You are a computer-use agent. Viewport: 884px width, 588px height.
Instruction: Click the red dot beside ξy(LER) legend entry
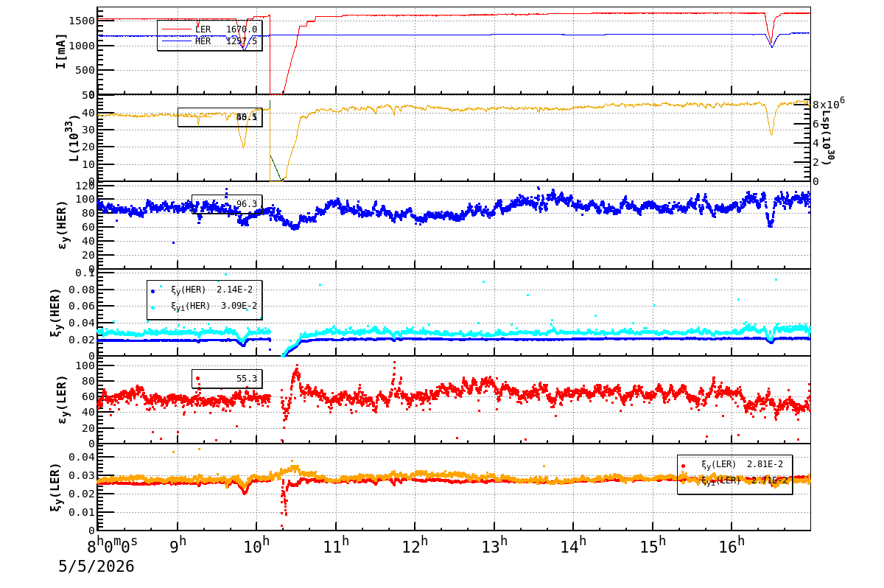point(684,465)
